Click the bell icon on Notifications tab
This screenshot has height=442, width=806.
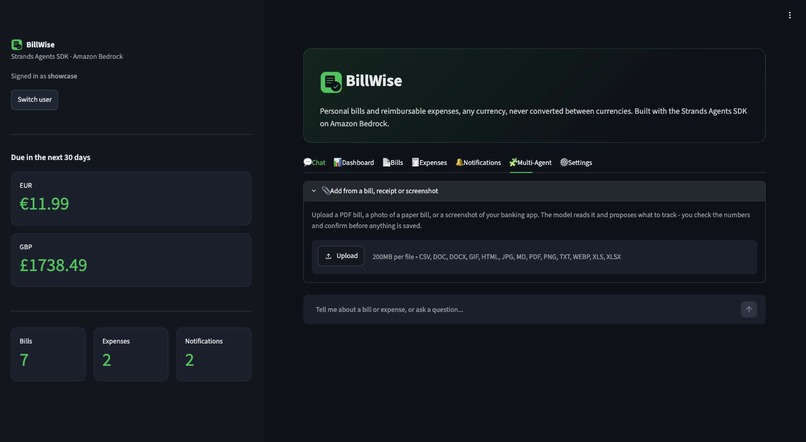[x=459, y=162]
